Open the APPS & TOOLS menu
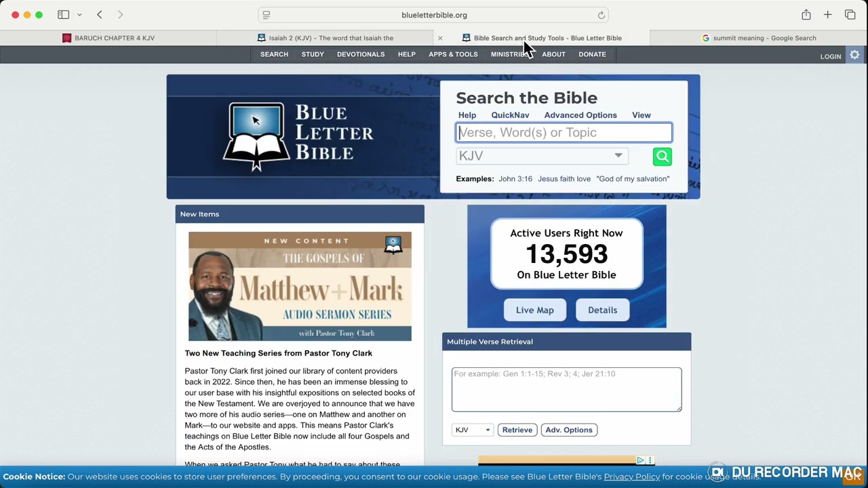 click(x=453, y=54)
